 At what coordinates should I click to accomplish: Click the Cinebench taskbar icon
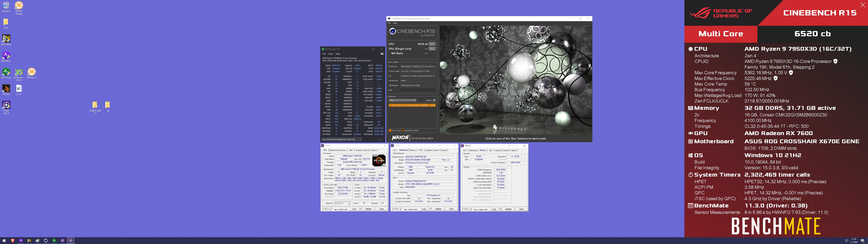(x=46, y=241)
